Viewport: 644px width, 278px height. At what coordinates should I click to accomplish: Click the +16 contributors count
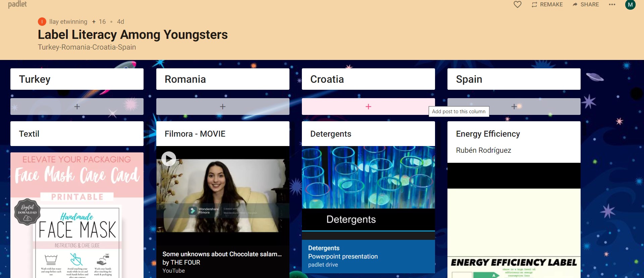(x=99, y=21)
